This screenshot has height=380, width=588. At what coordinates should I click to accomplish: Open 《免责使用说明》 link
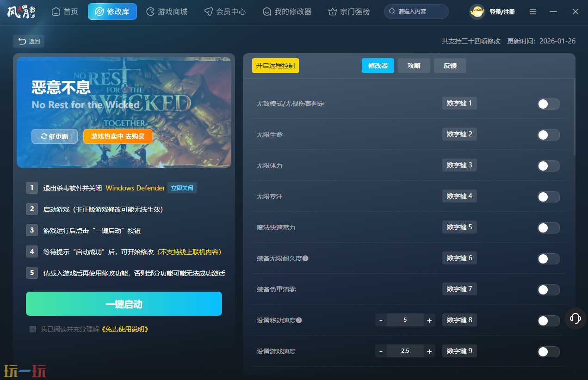click(x=124, y=330)
